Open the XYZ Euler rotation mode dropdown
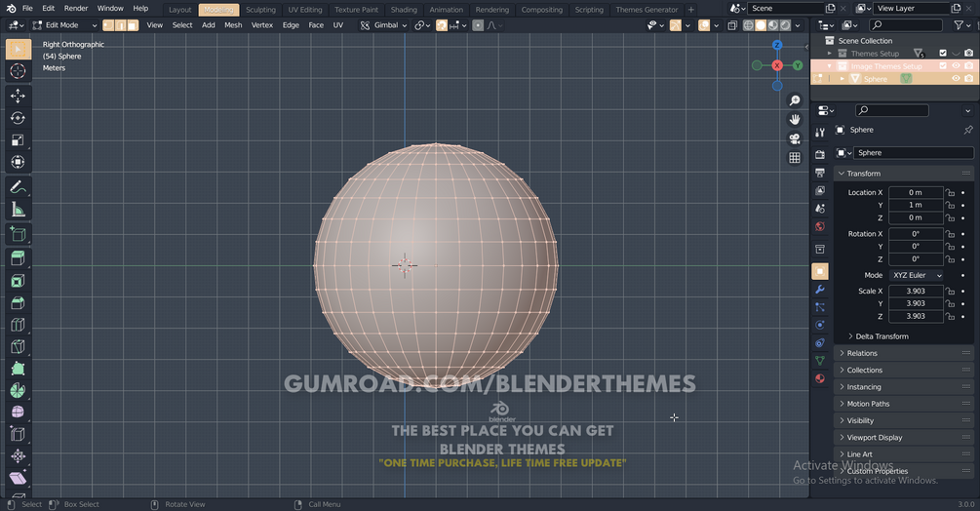The height and width of the screenshot is (511, 980). [x=916, y=275]
